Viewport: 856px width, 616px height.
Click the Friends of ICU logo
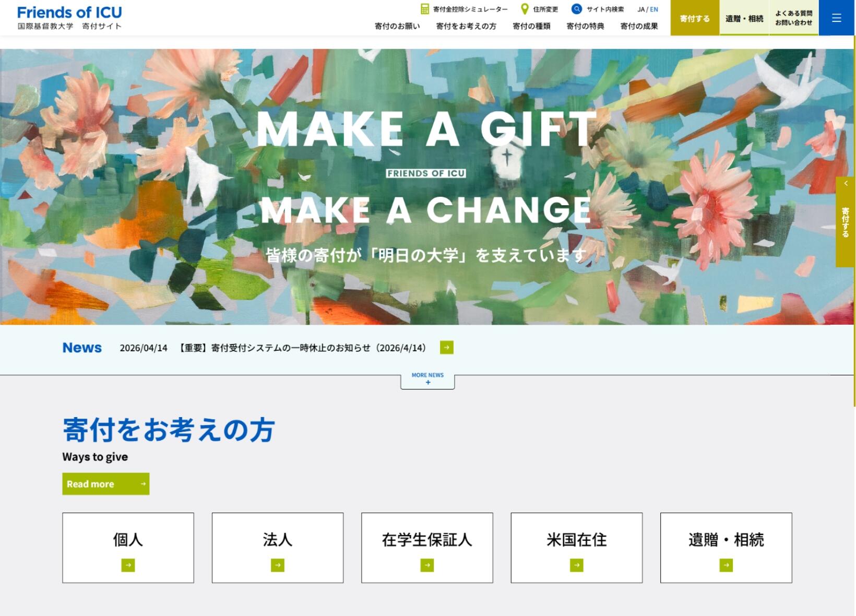coord(69,18)
